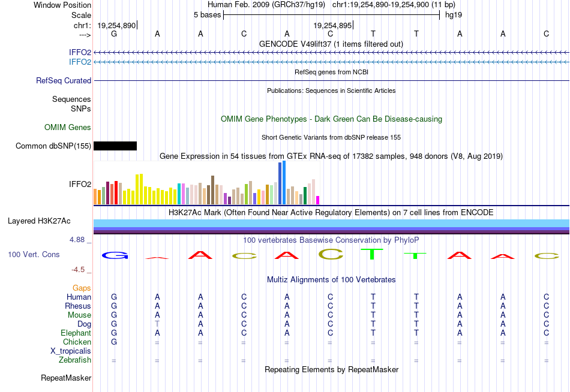The height and width of the screenshot is (392, 570).
Task: Click the tallest blue bar in GTEx chart
Action: point(284,182)
